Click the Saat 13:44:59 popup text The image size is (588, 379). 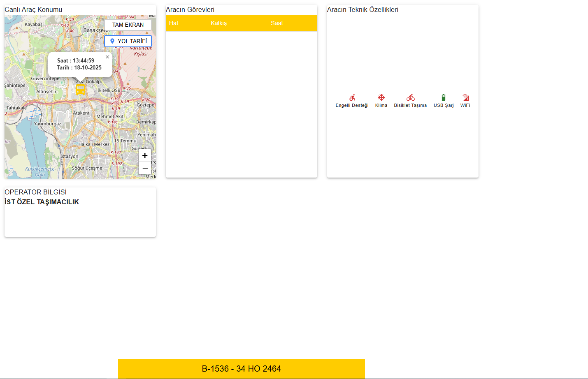[76, 60]
